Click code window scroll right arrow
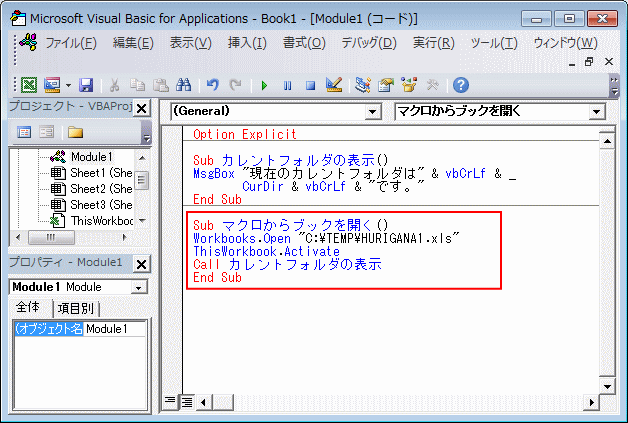 [x=591, y=402]
